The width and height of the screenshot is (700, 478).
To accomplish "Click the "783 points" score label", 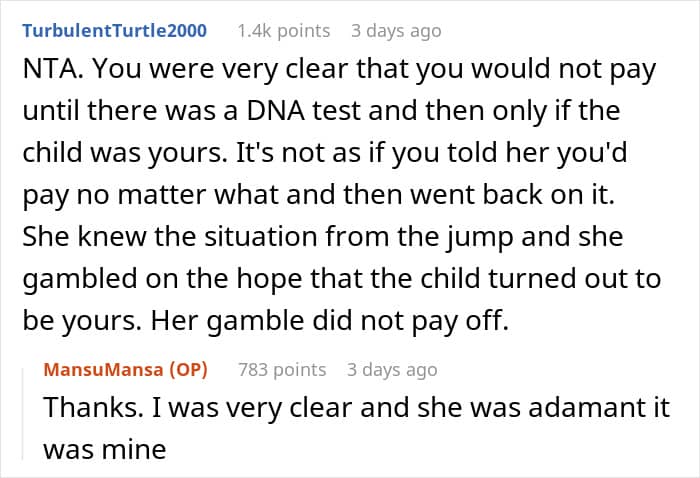I will (x=282, y=370).
